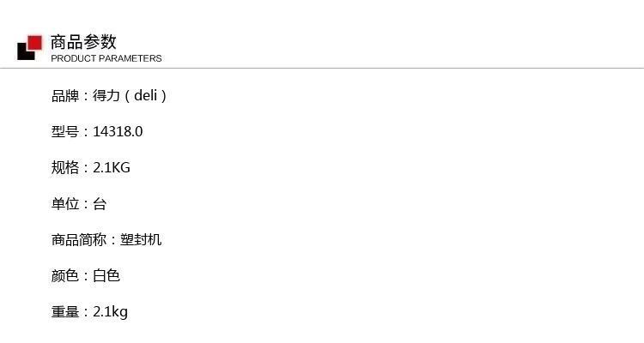
Task: Click the 重量 label
Action: click(x=65, y=311)
